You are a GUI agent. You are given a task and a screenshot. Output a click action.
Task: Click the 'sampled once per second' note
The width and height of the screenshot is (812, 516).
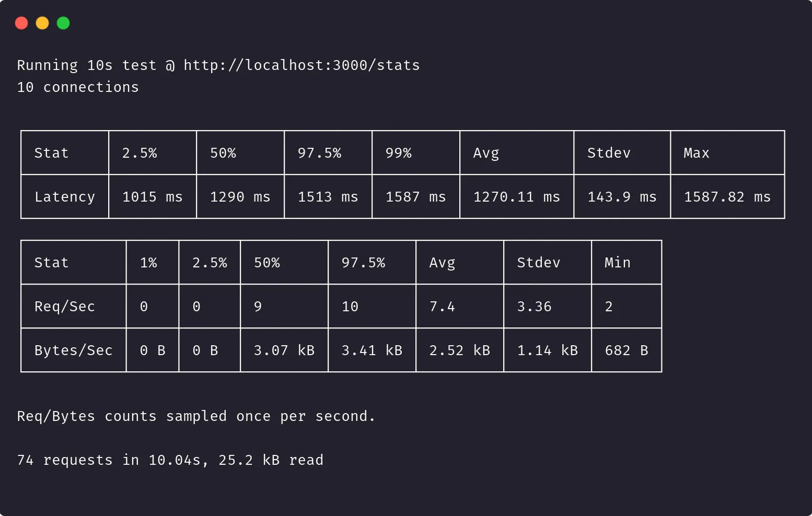point(196,416)
